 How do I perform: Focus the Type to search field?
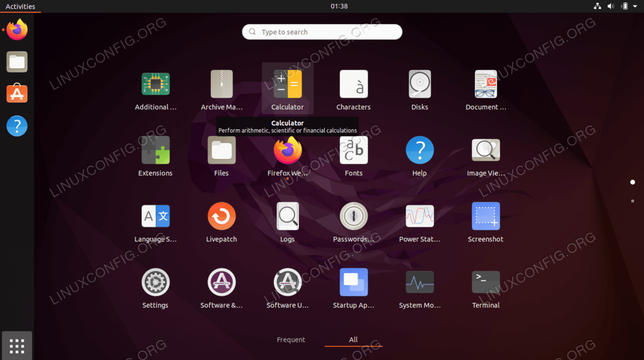[322, 32]
